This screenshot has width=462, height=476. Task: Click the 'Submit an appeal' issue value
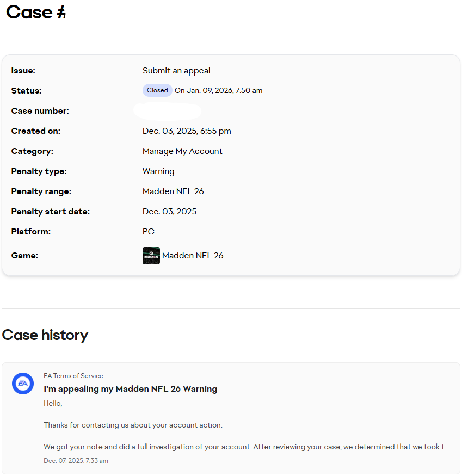tap(176, 71)
